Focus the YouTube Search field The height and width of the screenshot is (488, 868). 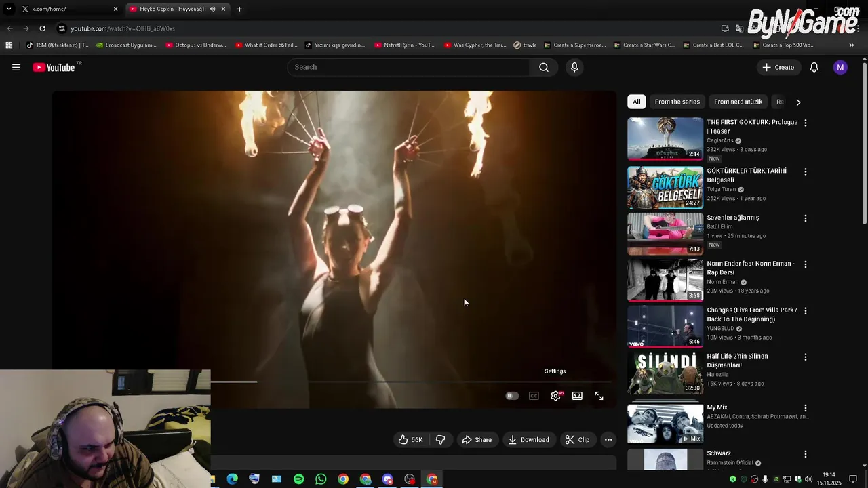409,67
